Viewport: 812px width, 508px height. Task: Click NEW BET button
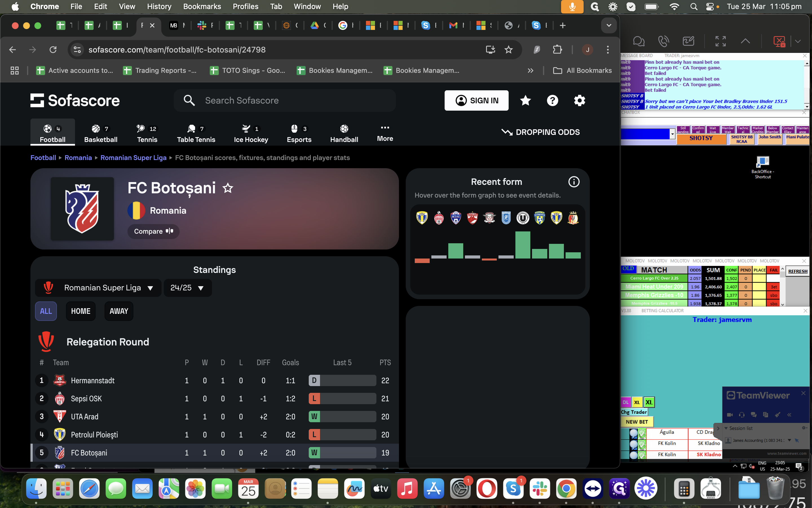pyautogui.click(x=637, y=422)
